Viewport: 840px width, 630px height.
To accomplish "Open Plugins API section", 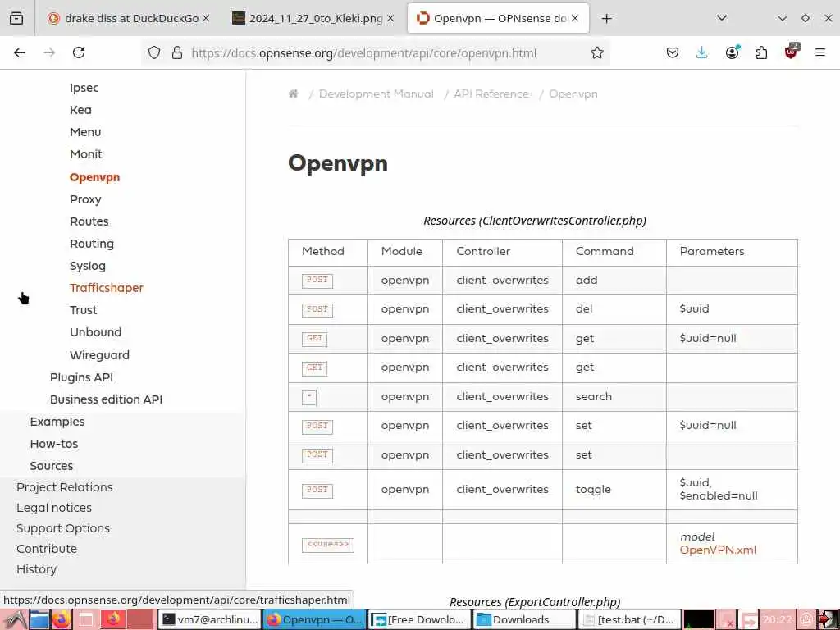I will point(81,377).
